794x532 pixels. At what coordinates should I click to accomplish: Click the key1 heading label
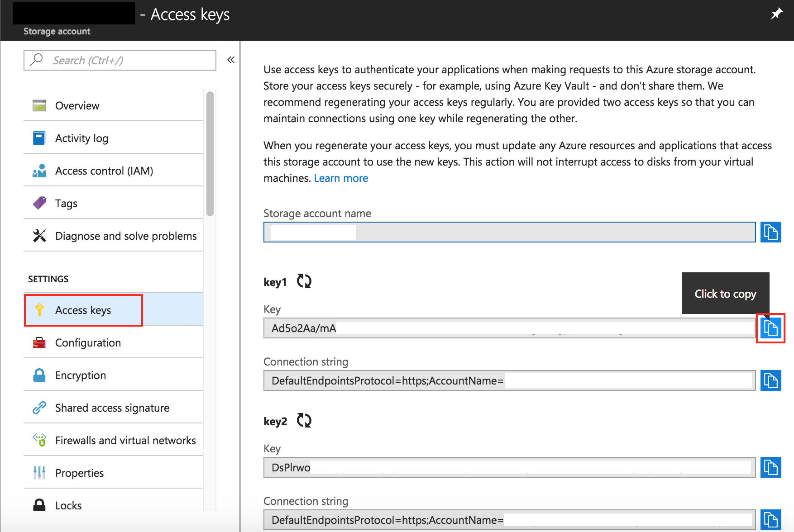(275, 282)
